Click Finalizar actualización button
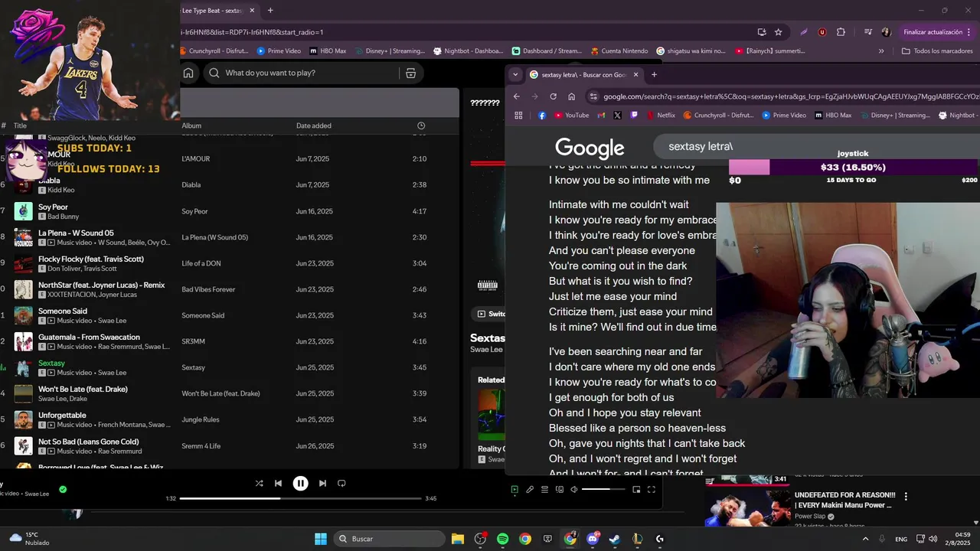Viewport: 980px width, 551px height. (x=937, y=32)
